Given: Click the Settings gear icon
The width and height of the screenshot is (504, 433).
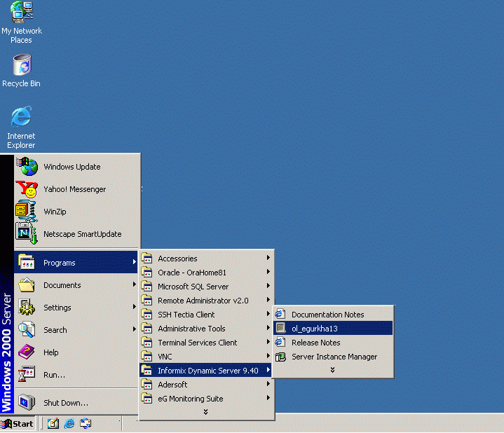Looking at the screenshot, I should [27, 307].
